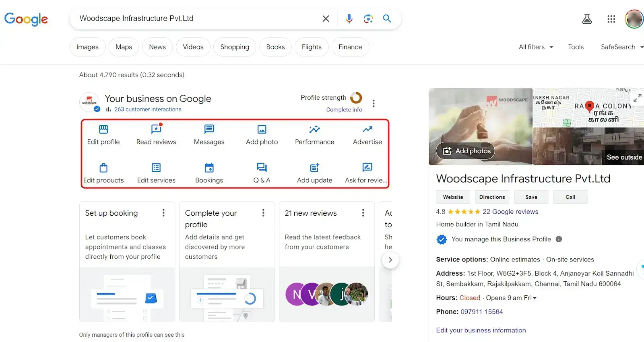Screen dimensions: 644x342
Task: Open business profile three-dot overflow menu
Action: tap(374, 103)
